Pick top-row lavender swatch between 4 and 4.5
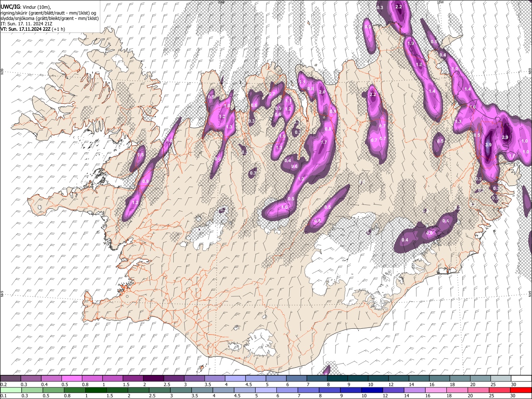 (235, 378)
